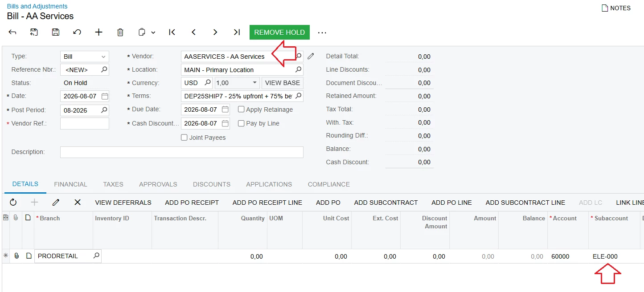This screenshot has height=292, width=644.
Task: Click the Terms lookup magnifier icon
Action: [299, 96]
